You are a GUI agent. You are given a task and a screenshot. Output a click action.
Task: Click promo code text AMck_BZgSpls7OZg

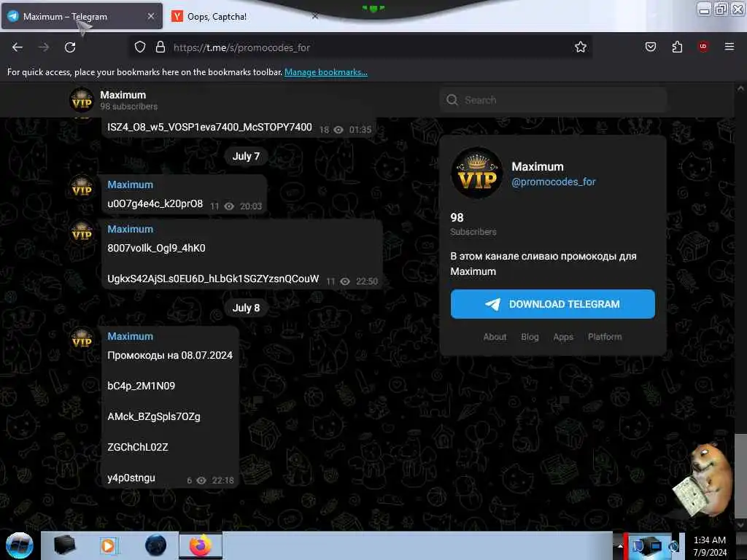(x=154, y=416)
